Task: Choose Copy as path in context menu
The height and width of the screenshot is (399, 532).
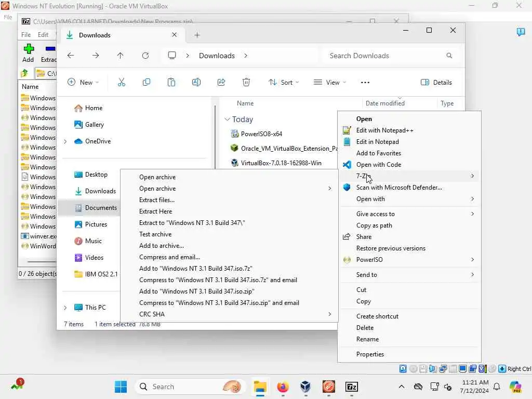Action: (x=374, y=225)
